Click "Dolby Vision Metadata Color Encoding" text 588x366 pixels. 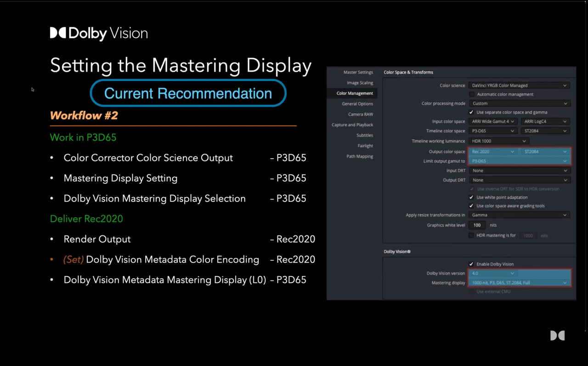(x=173, y=259)
